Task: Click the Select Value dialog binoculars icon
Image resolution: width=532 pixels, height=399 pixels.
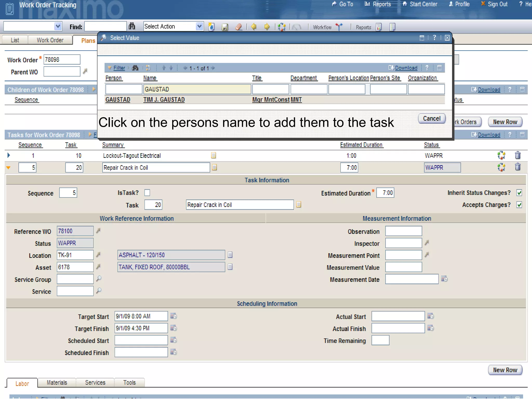Action: pos(135,68)
